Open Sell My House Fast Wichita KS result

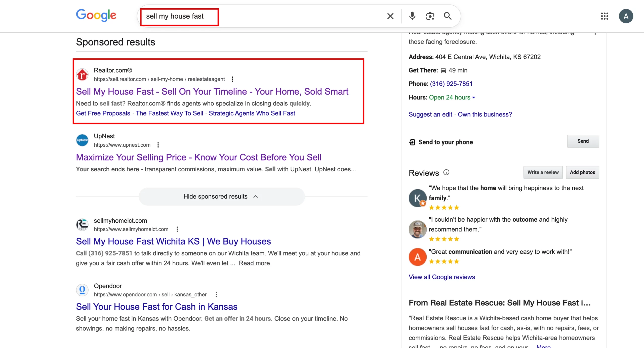(x=173, y=242)
